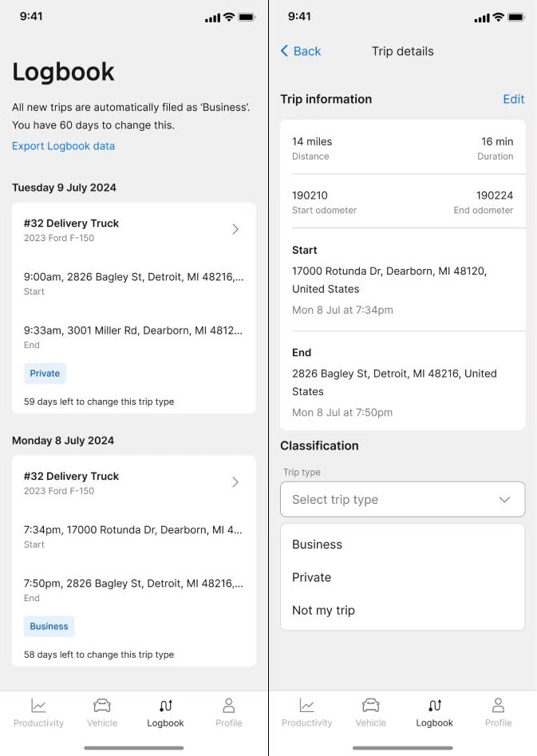Click the Export Logbook data link

63,146
